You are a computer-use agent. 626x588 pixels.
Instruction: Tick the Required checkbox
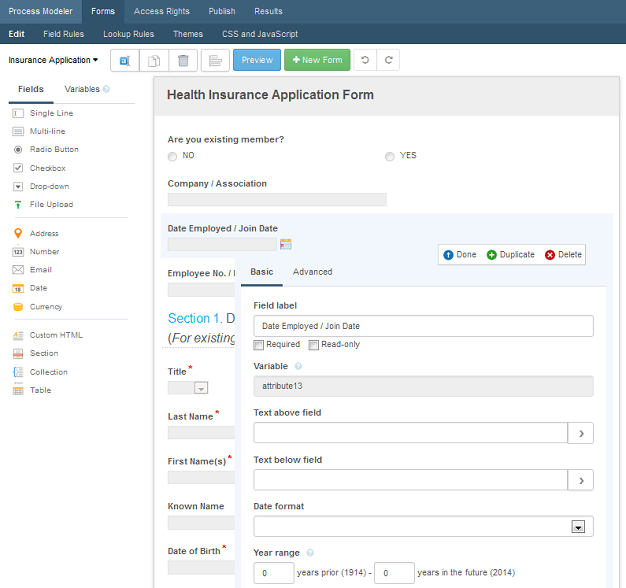[x=259, y=345]
